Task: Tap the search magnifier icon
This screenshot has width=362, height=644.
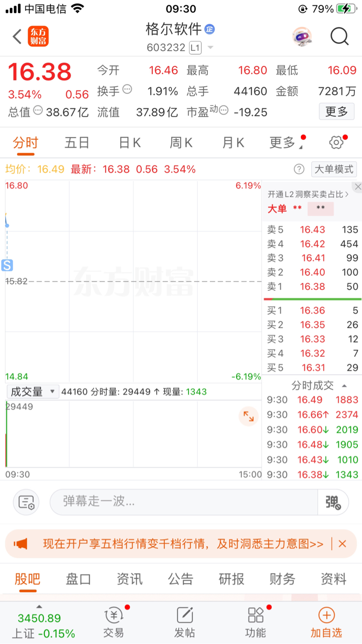Action: (339, 36)
